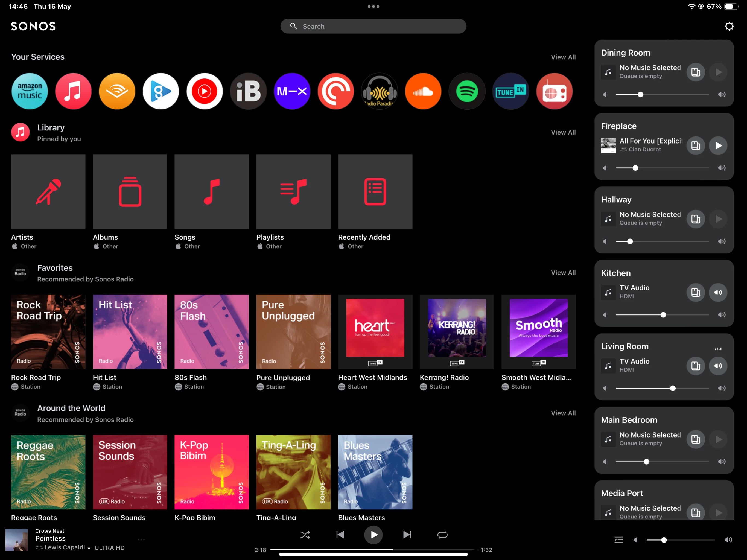Play Heart West Midlands station

tap(375, 332)
